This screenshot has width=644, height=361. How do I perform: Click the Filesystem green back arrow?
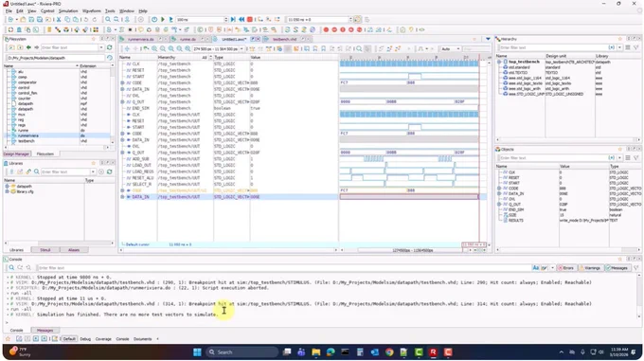pyautogui.click(x=28, y=47)
